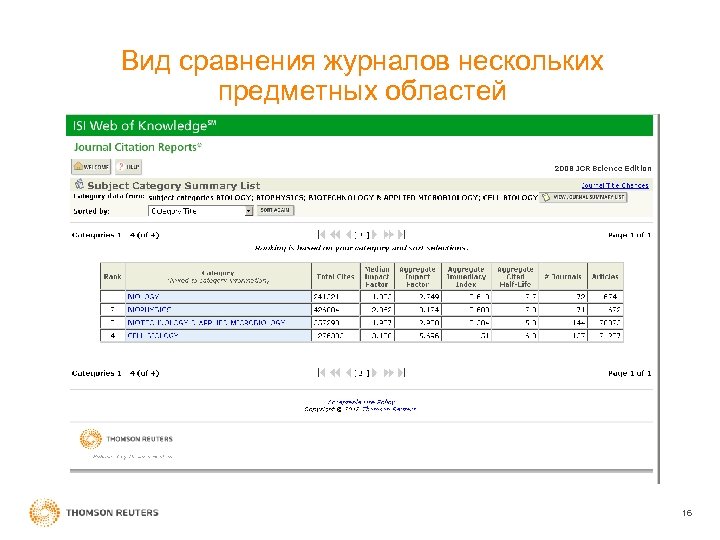Click the page 1 indicator below the table

click(362, 373)
